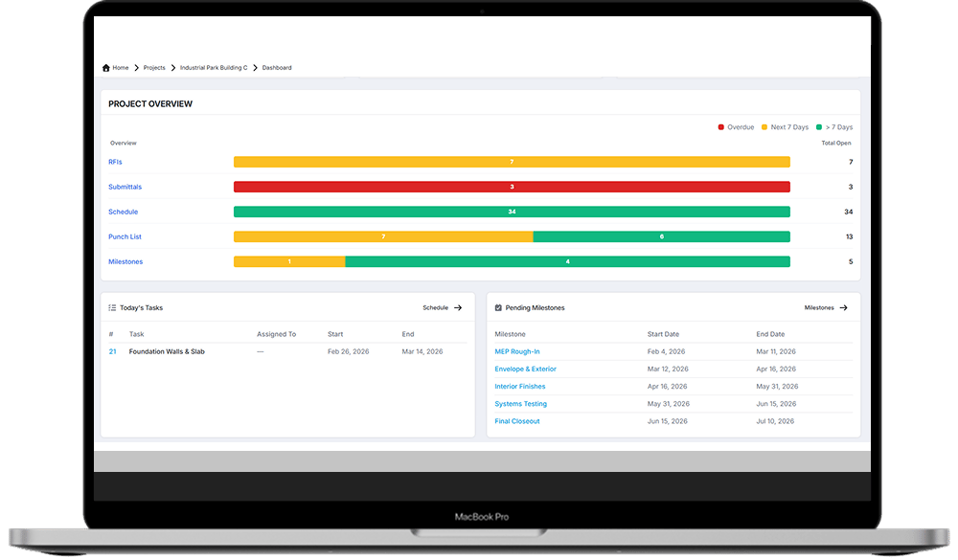The image size is (958, 560).
Task: Open Schedule from Today's Tasks panel
Action: tap(436, 308)
